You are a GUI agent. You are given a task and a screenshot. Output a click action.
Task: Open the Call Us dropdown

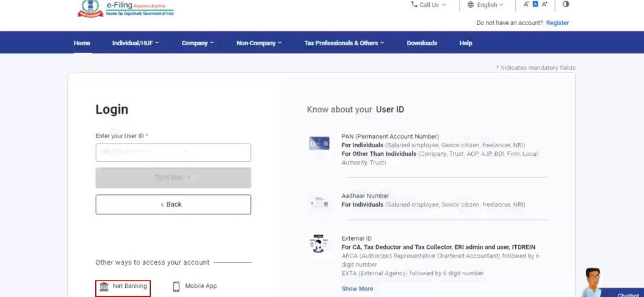(x=429, y=5)
